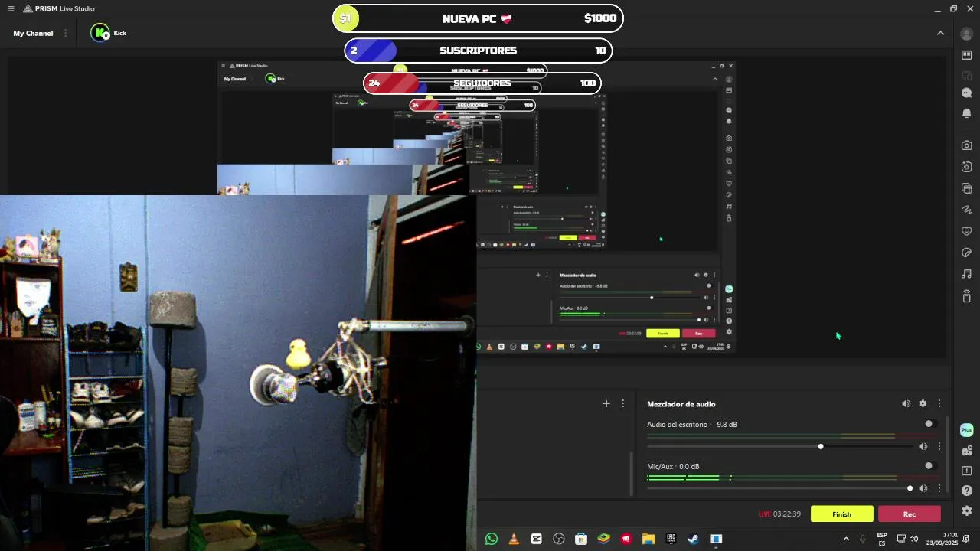Open the profile avatar in sidebar
This screenshot has width=980, height=551.
[x=966, y=34]
